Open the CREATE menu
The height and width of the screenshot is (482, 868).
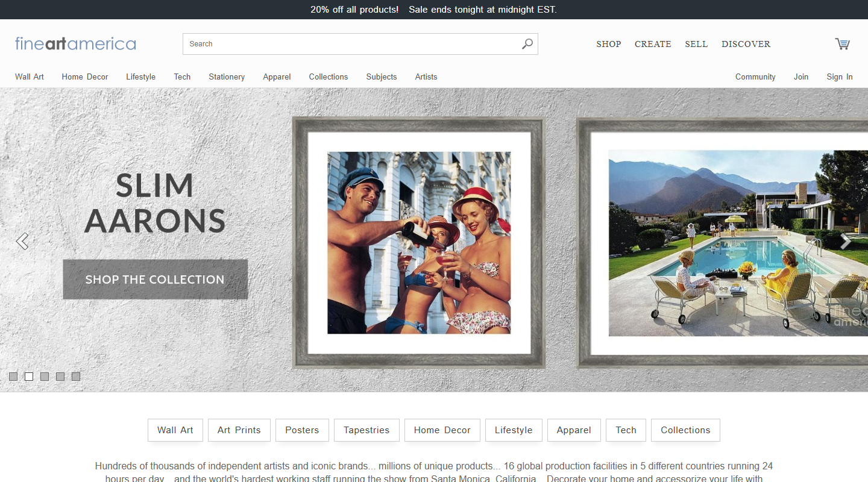653,44
